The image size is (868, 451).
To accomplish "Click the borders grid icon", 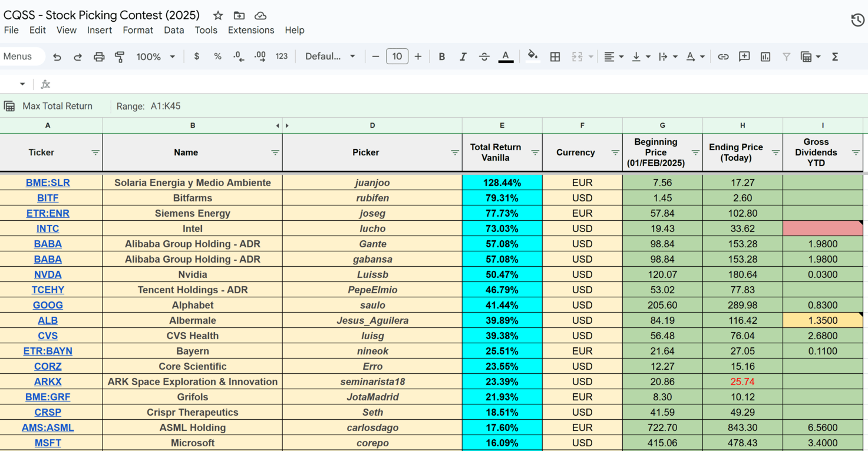I will click(x=555, y=57).
